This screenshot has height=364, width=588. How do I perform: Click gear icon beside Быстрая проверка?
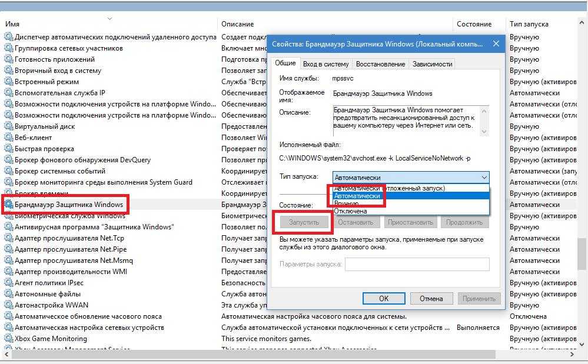[x=8, y=149]
